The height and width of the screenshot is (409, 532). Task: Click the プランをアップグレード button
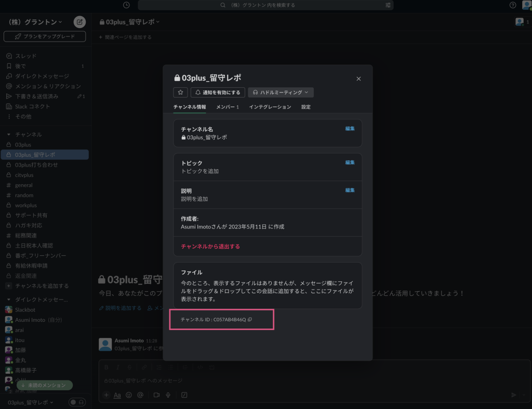(x=45, y=37)
